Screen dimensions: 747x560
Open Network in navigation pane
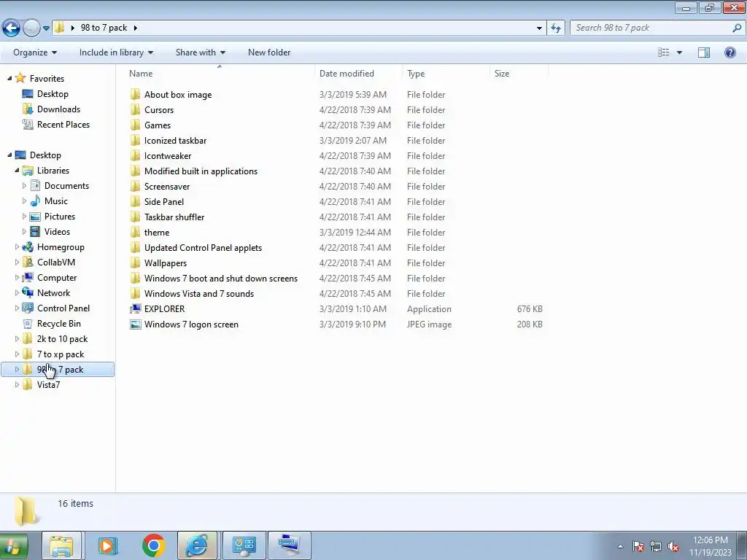[53, 293]
